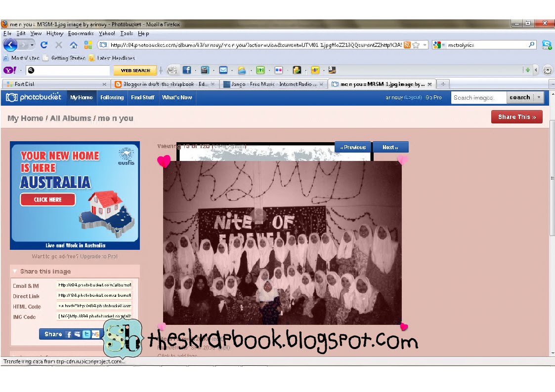The image size is (555, 392).
Task: Click the WEB SEARCH button
Action: (135, 70)
